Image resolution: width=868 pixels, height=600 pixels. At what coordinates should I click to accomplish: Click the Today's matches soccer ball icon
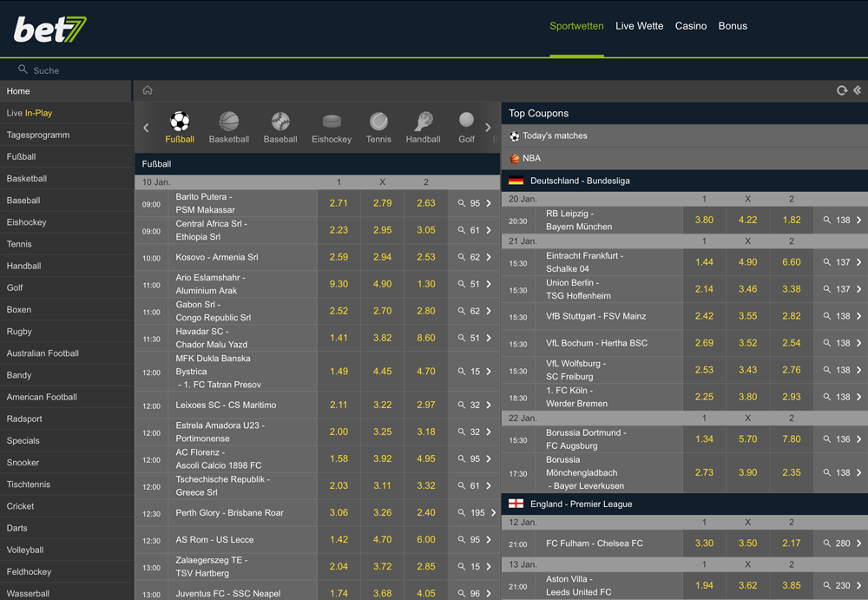[x=514, y=136]
